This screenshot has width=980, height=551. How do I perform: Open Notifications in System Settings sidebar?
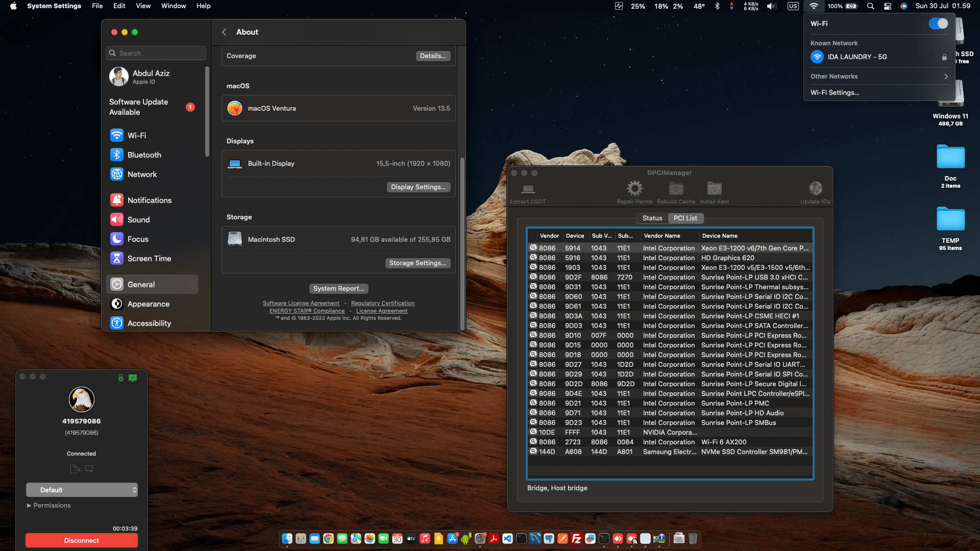(x=152, y=200)
